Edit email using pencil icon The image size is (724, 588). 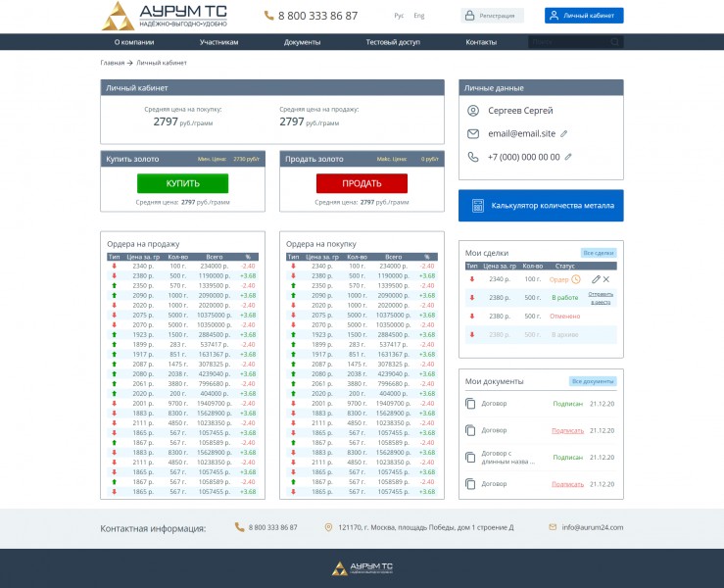coord(563,134)
